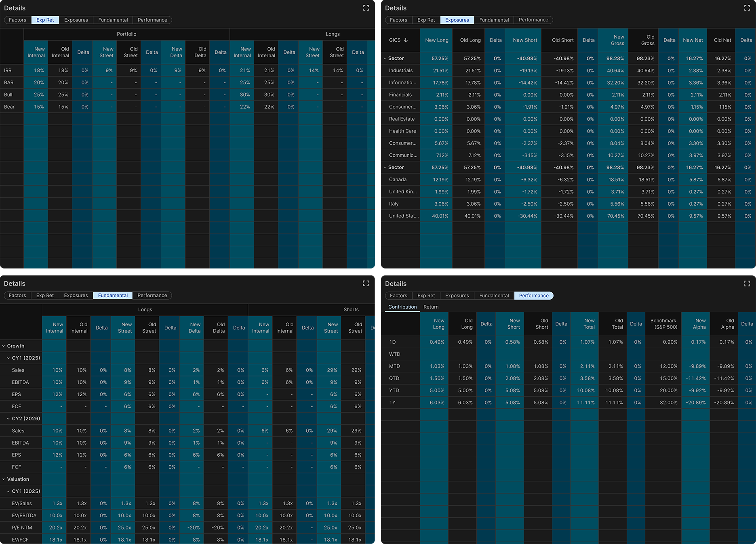This screenshot has width=756, height=544.
Task: Expand the Performance Details panel to fullscreen
Action: pyautogui.click(x=747, y=284)
